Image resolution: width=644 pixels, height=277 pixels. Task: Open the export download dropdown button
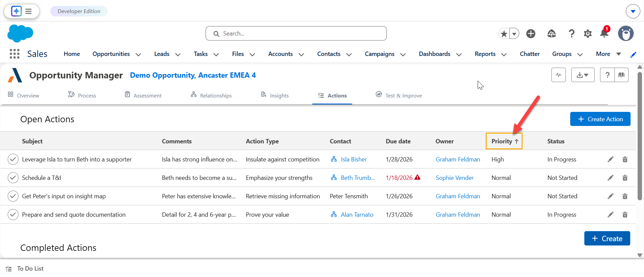click(x=583, y=75)
